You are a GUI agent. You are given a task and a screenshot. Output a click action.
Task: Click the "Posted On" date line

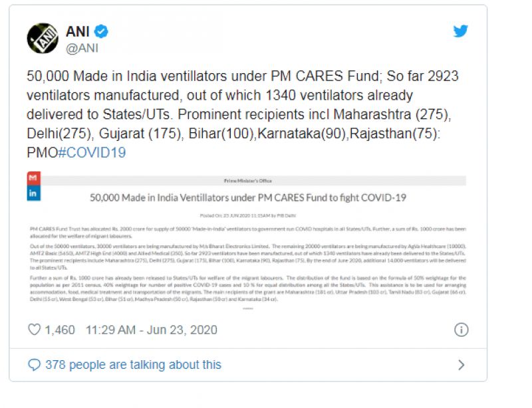247,216
